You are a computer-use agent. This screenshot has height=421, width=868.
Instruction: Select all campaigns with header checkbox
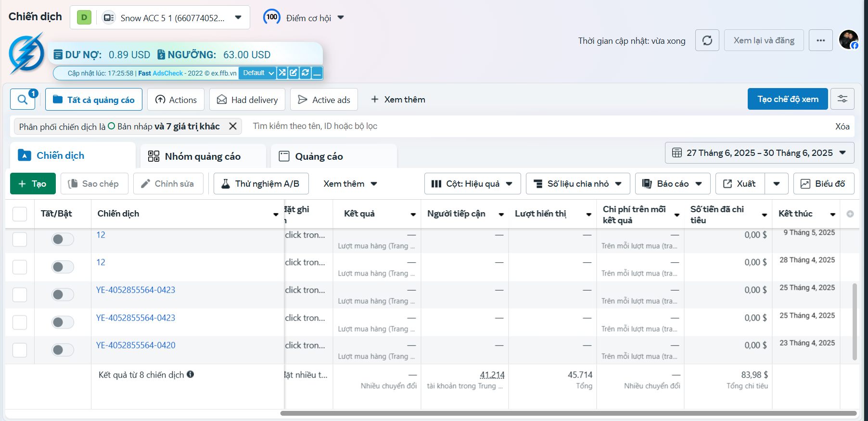(x=20, y=214)
